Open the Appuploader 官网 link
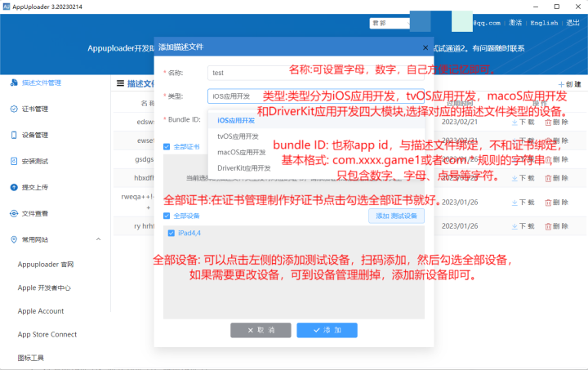The width and height of the screenshot is (588, 370). coord(46,265)
